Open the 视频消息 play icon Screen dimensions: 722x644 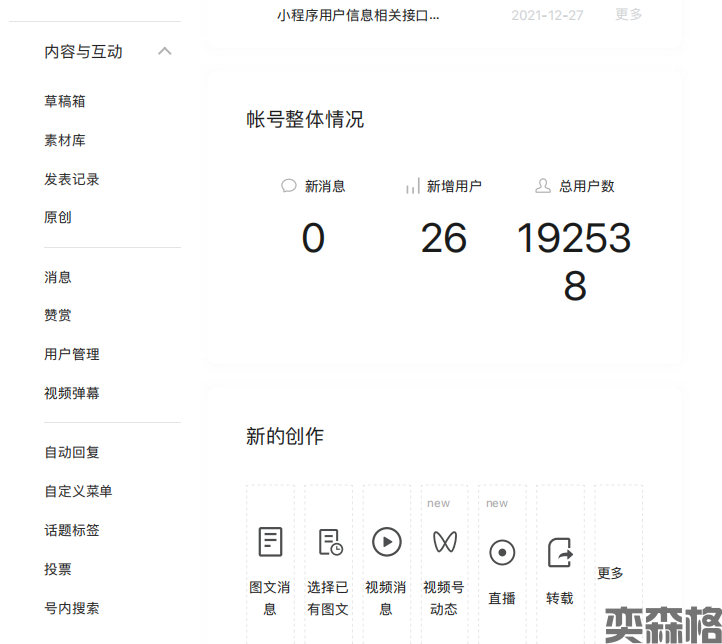(386, 542)
